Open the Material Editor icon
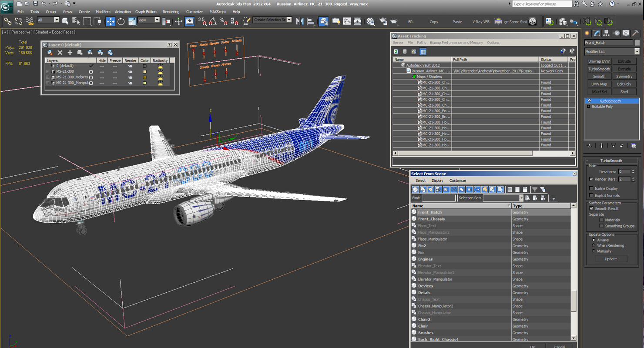Viewport: 644px width, 348px height. pyautogui.click(x=370, y=21)
